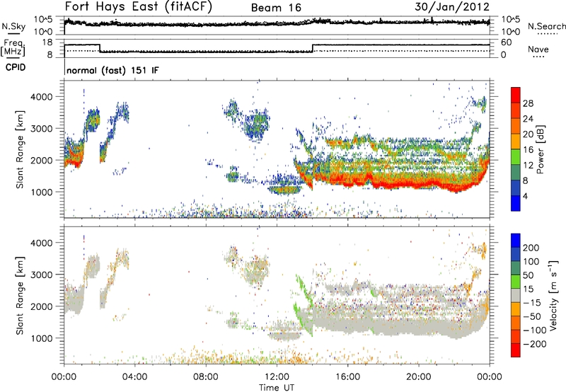Screen dimensions: 566x392
Task: Click the "Velocity [m s⁻¹]" color bar title
Action: (x=553, y=295)
